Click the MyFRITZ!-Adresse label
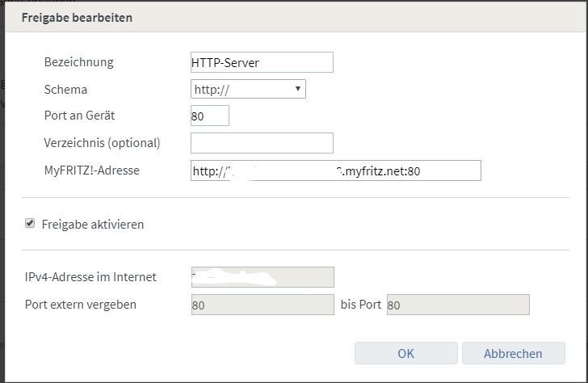The image size is (588, 383). click(x=94, y=170)
